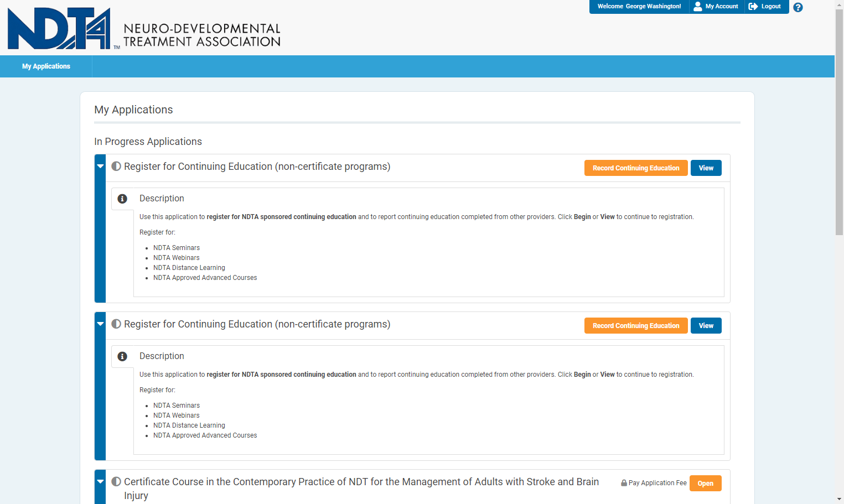This screenshot has height=504, width=844.
Task: Click the lock icon beside Pay Application Fee
Action: [624, 483]
